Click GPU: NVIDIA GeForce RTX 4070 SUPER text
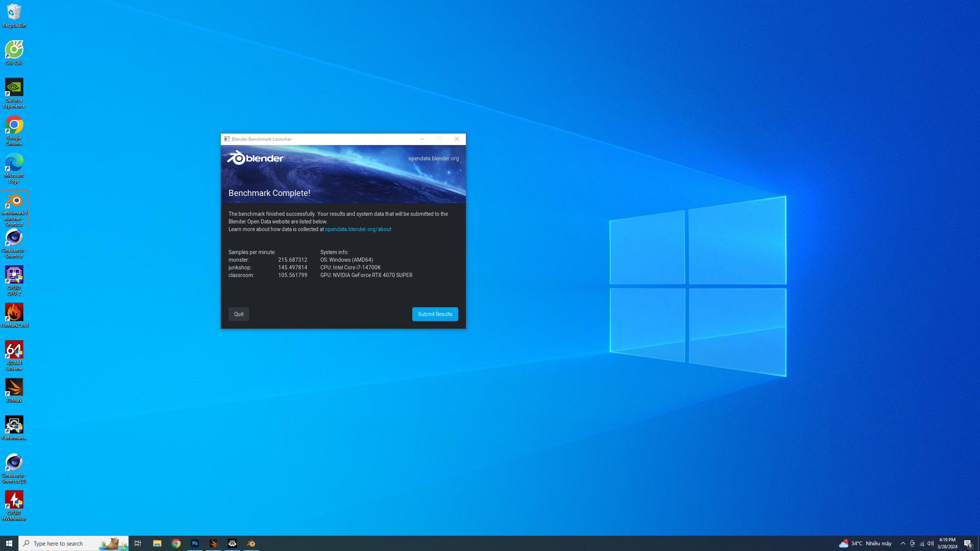 coord(366,275)
